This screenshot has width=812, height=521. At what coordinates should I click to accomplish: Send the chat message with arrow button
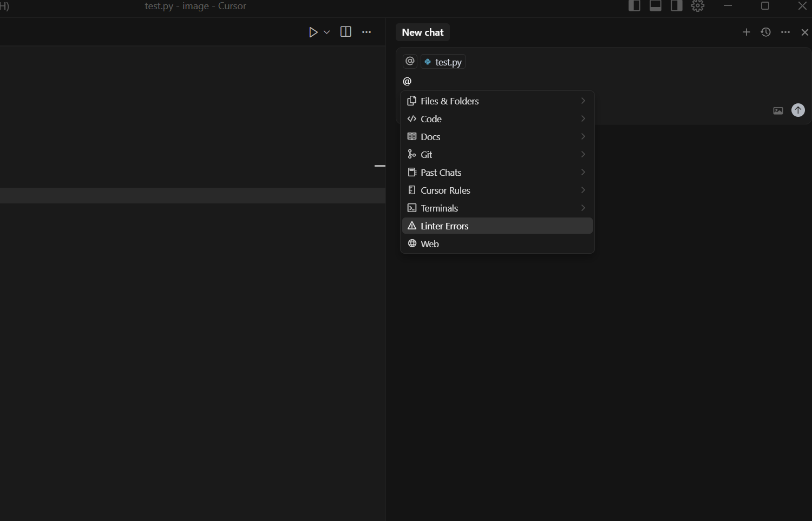pyautogui.click(x=798, y=110)
